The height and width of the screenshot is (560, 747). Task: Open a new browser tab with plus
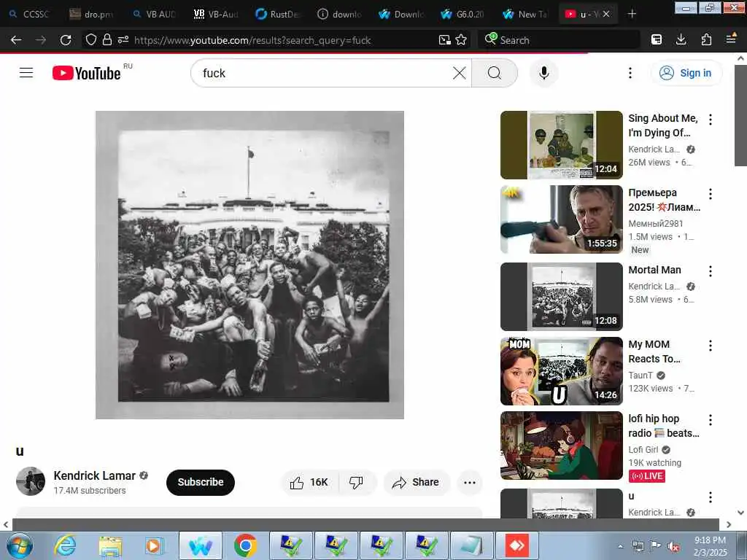(632, 15)
